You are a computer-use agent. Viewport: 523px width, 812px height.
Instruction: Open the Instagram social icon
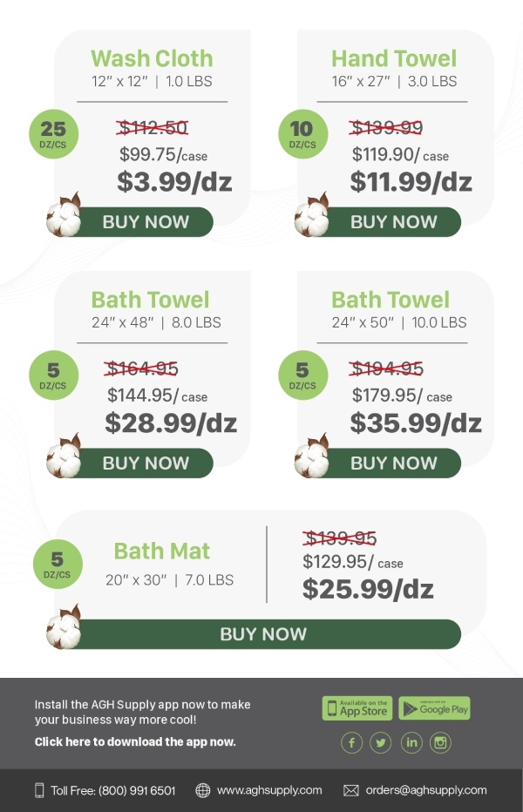441,742
